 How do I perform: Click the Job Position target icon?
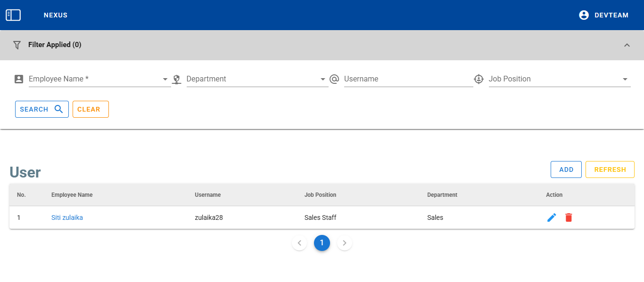pyautogui.click(x=479, y=79)
